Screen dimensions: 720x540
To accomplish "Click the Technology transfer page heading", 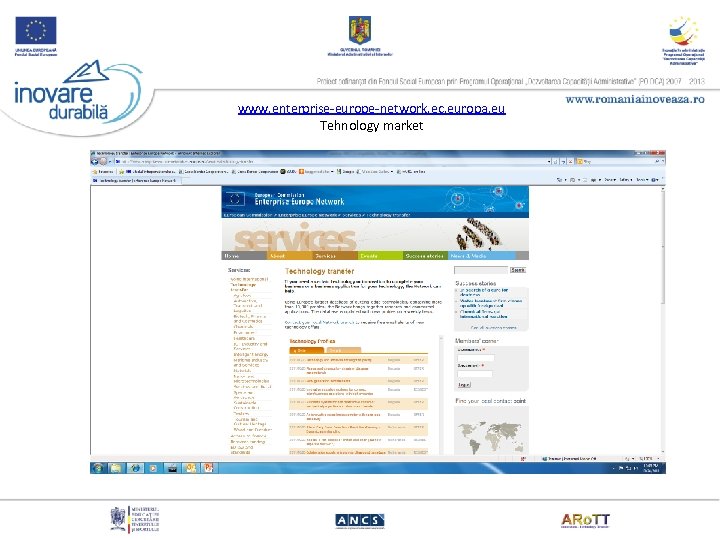I will [x=319, y=271].
